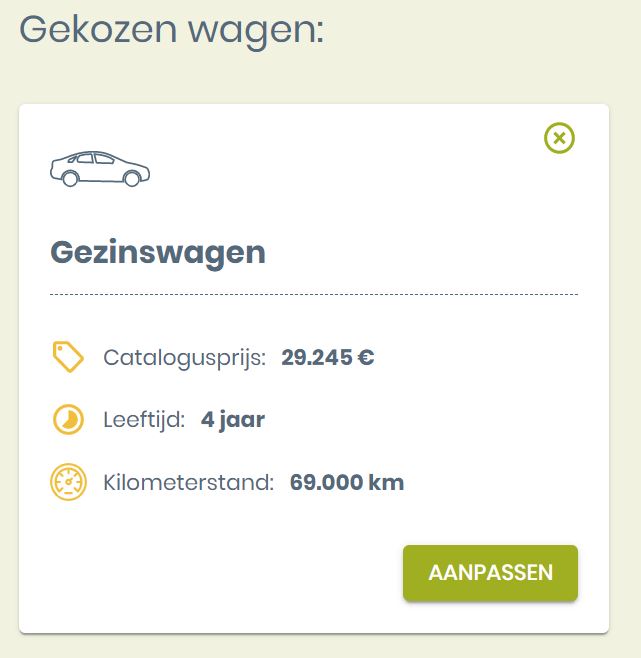Click the 69.000 km mileage value
The width and height of the screenshot is (641, 658).
point(347,483)
